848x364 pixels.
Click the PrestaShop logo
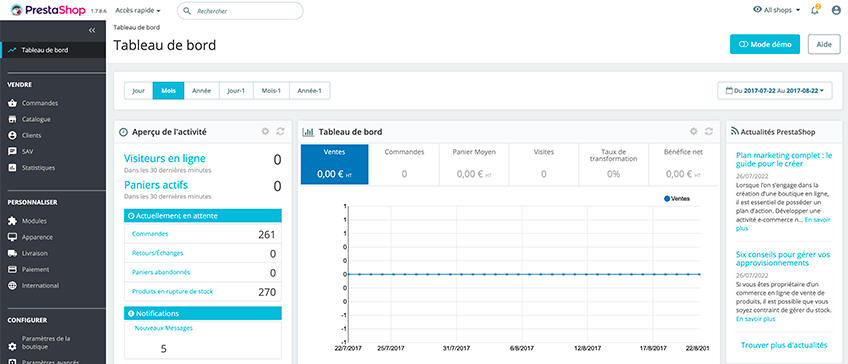click(48, 10)
